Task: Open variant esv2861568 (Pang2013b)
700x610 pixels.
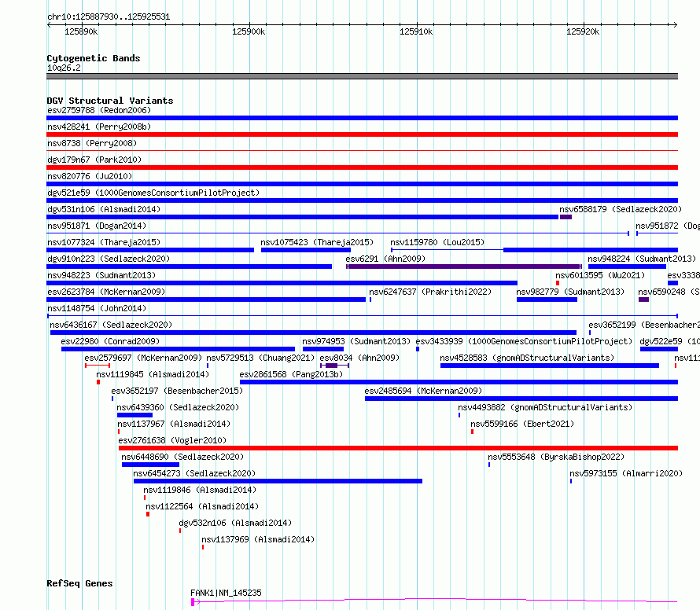Action: click(x=291, y=374)
